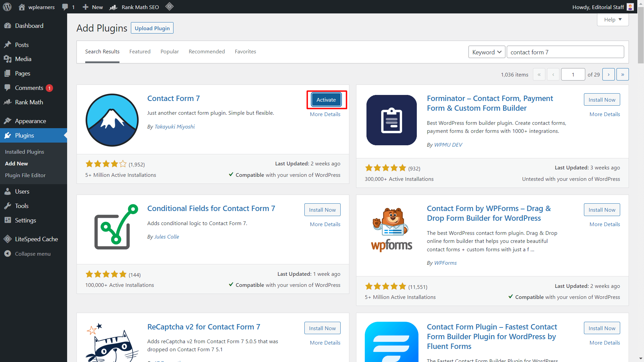Screen dimensions: 644x362
Task: Click the Editorial Staff avatar
Action: pos(630,7)
